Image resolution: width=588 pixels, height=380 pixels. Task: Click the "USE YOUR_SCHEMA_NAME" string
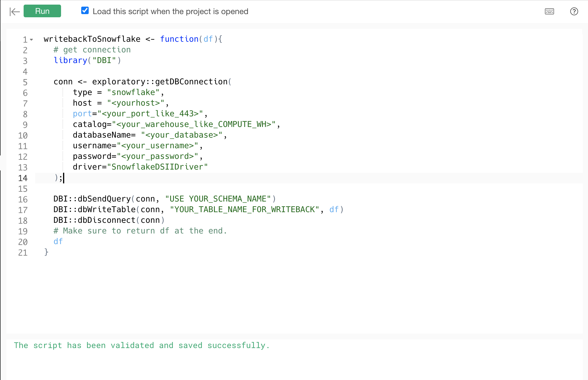(x=218, y=199)
